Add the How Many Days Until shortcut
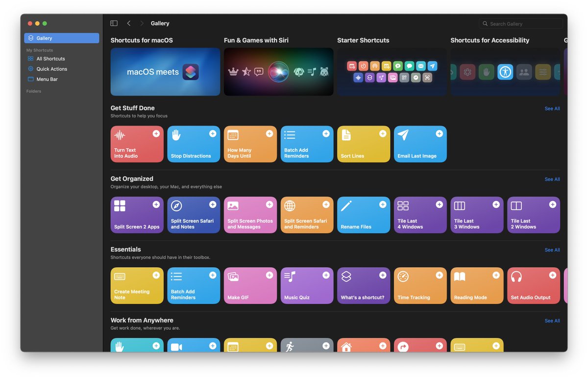588x379 pixels. pos(269,133)
